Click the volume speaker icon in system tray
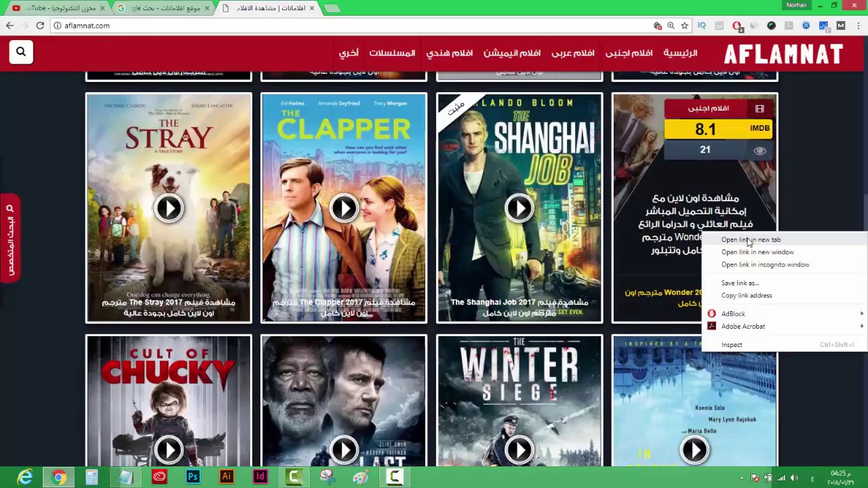This screenshot has width=868, height=488. click(794, 478)
